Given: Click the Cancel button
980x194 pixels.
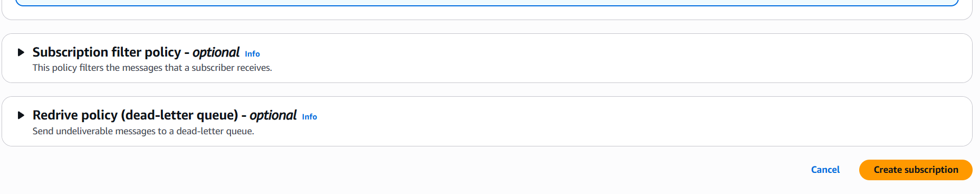Looking at the screenshot, I should click(825, 170).
